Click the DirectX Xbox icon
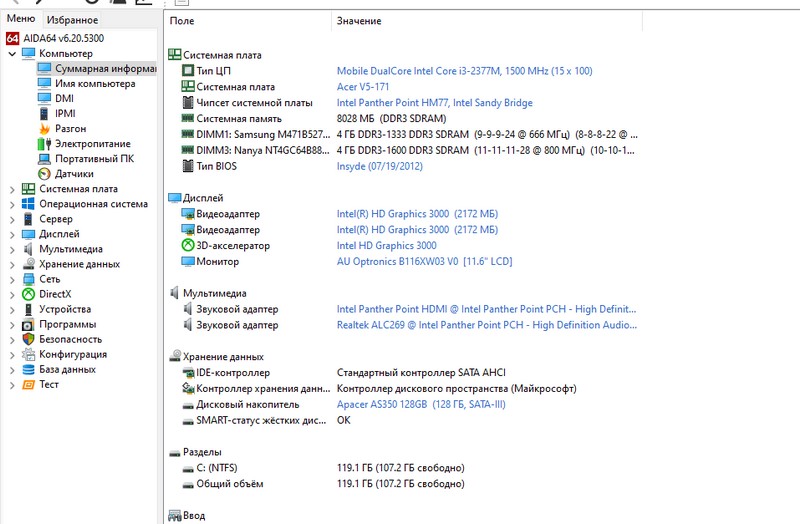Viewport: 800px width, 524px height. click(28, 294)
